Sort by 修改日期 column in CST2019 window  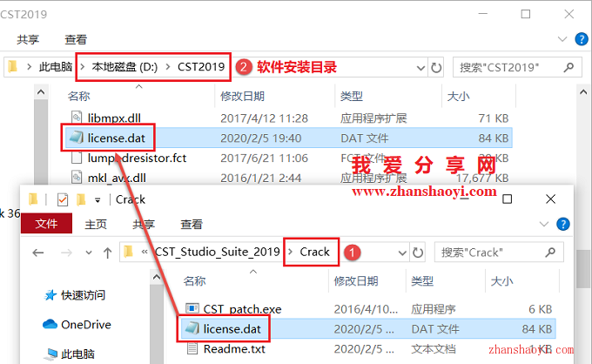point(242,97)
